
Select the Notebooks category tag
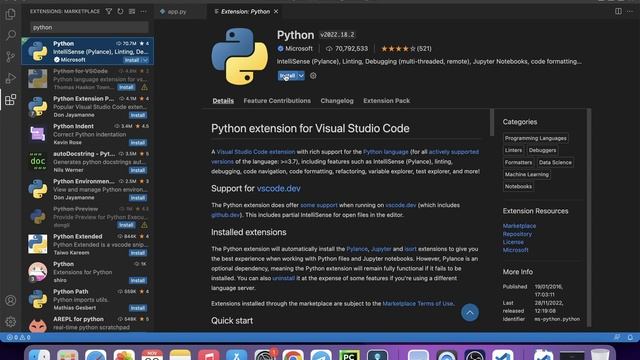tap(518, 187)
